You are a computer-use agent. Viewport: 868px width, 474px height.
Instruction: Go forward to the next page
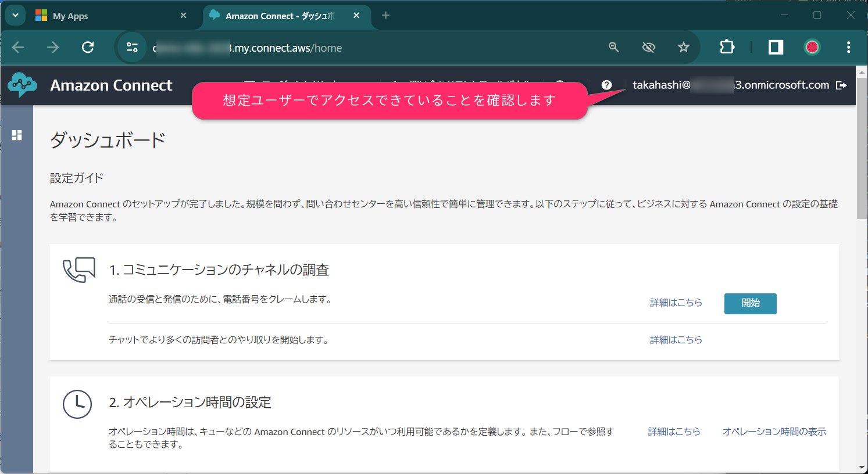(x=53, y=48)
